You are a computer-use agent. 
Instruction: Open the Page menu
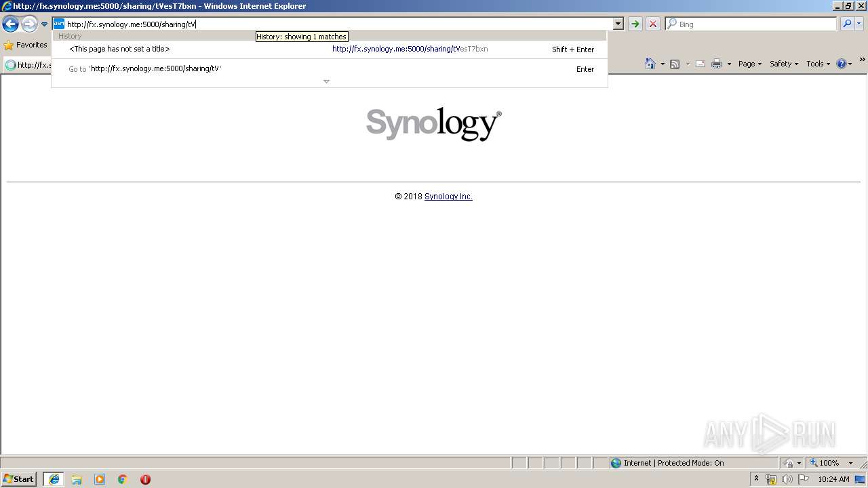[x=749, y=64]
